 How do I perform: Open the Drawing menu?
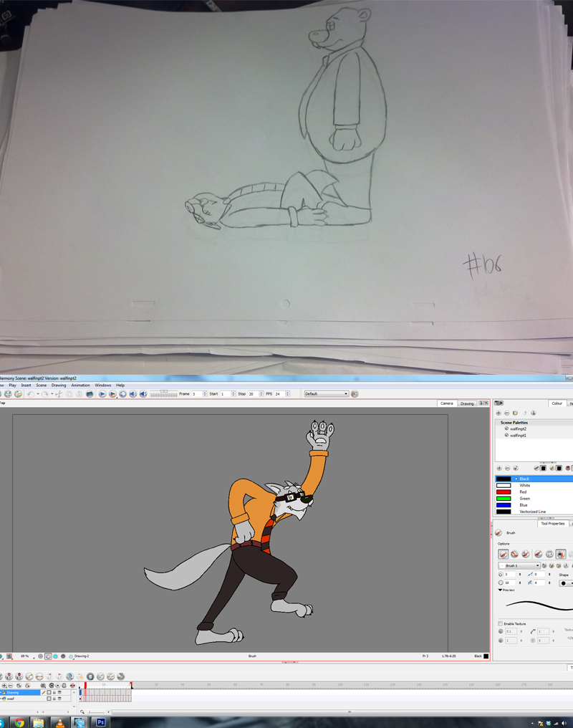pos(59,385)
